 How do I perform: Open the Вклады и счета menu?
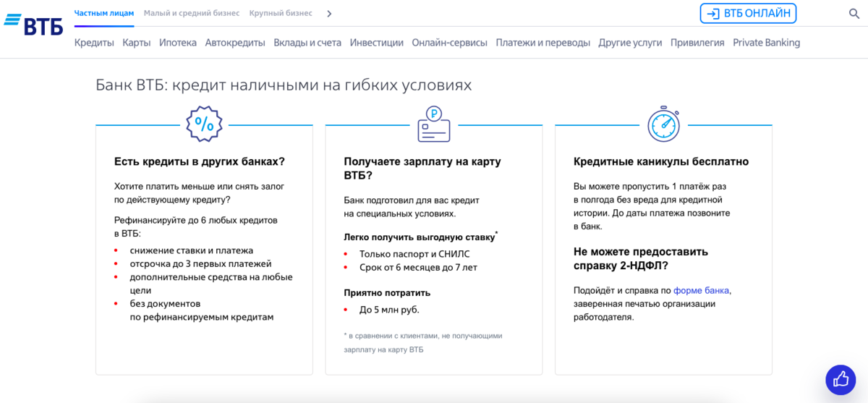click(x=307, y=43)
